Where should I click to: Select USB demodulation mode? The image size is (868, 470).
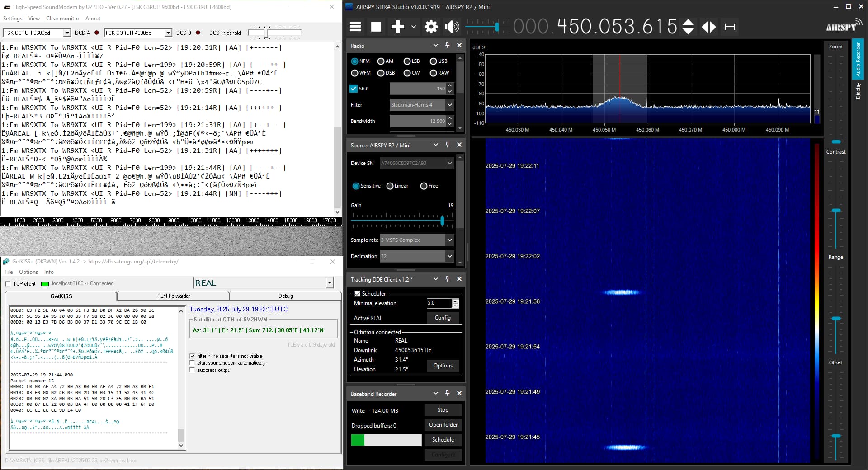[x=433, y=61]
